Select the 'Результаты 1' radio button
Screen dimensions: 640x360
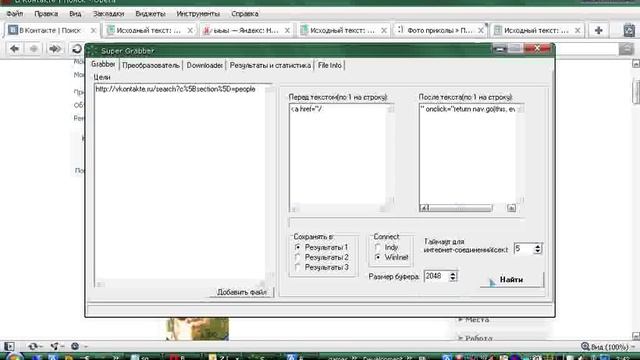[x=298, y=247]
